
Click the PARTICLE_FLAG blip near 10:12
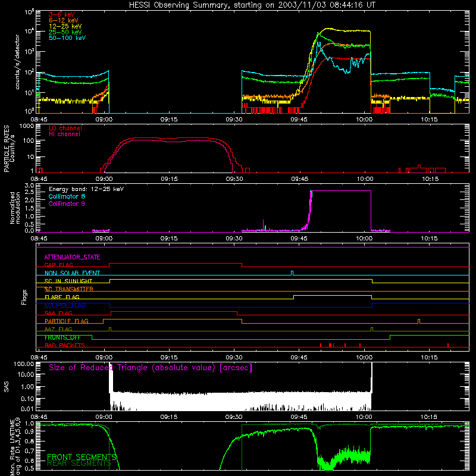[x=419, y=321]
